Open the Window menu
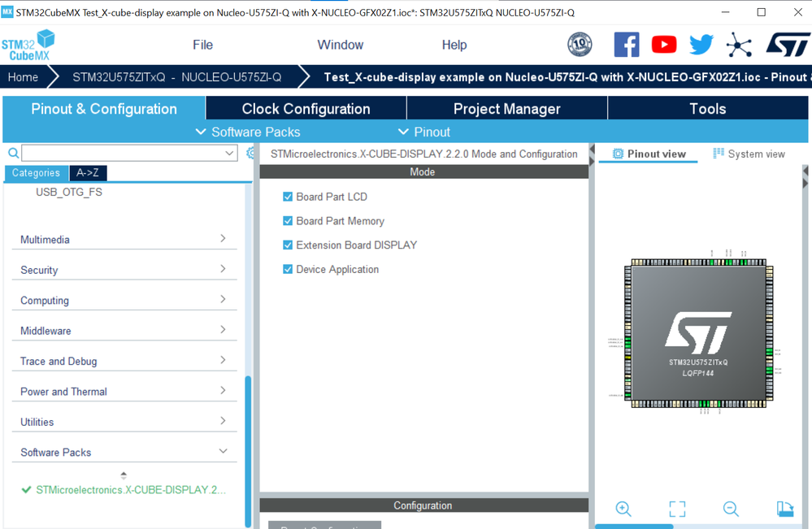This screenshot has width=812, height=529. (341, 45)
